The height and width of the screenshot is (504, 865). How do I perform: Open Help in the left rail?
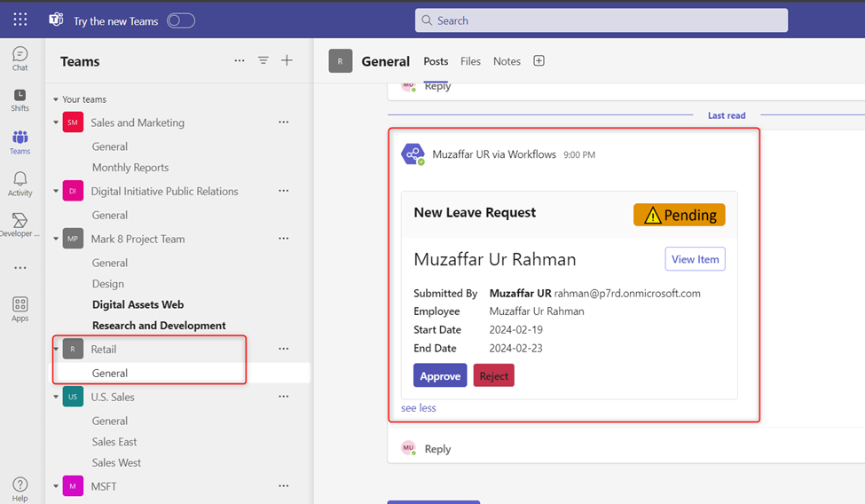[20, 489]
